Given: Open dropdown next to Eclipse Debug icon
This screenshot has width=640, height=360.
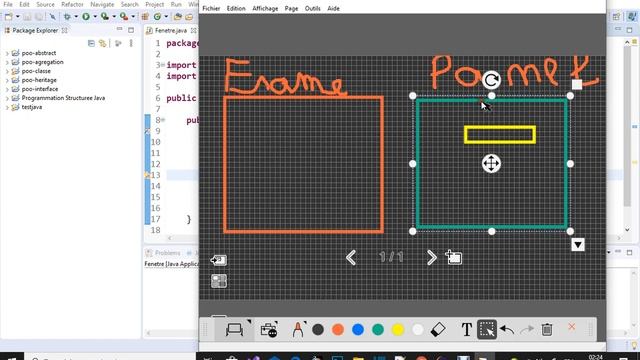Looking at the screenshot, I should pyautogui.click(x=76, y=16).
